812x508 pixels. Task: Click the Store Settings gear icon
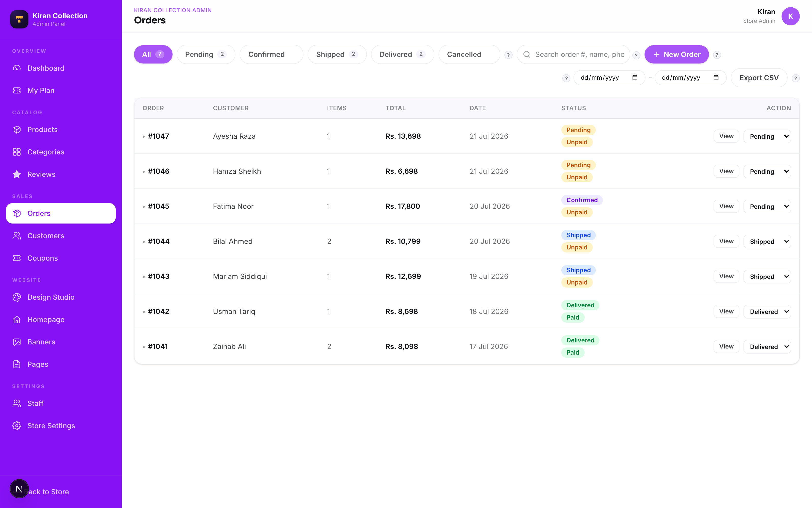pyautogui.click(x=17, y=426)
